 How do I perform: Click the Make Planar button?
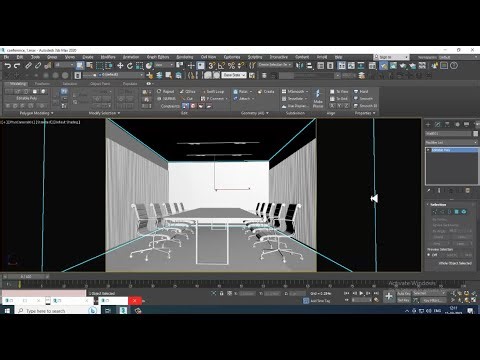[318, 99]
